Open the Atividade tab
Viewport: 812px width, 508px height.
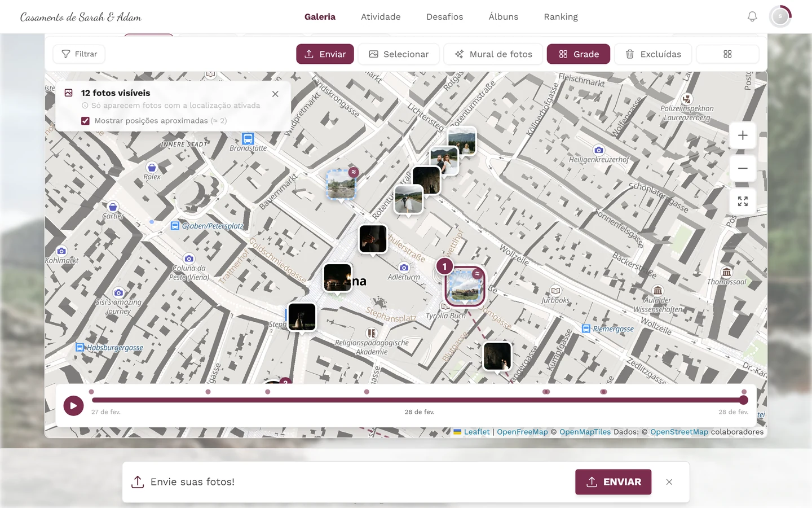pyautogui.click(x=381, y=17)
